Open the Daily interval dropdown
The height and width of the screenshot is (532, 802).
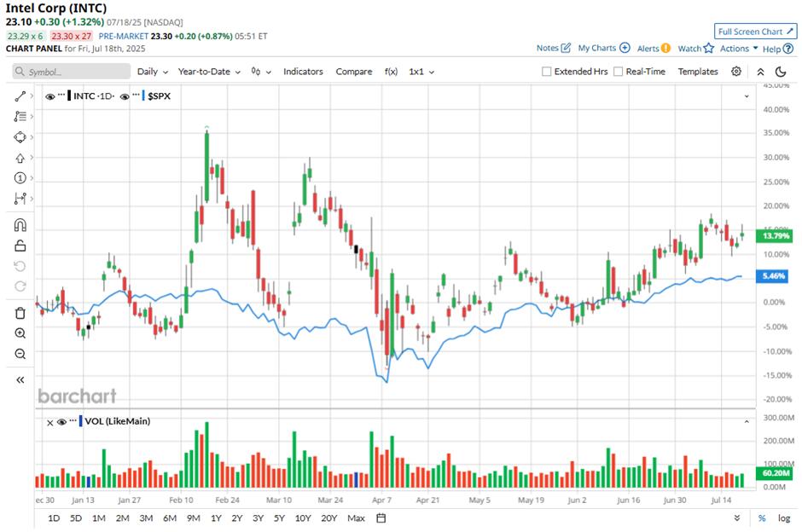[153, 72]
